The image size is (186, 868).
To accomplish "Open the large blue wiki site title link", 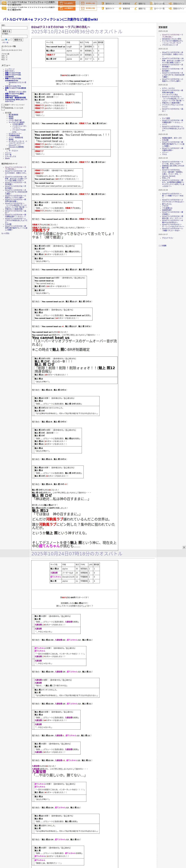I will click(50, 20).
